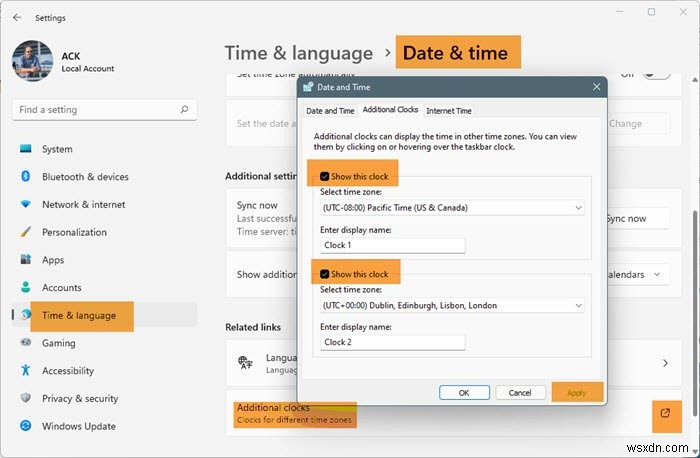
Task: Click the Windows Update sync icon
Action: pos(26,425)
